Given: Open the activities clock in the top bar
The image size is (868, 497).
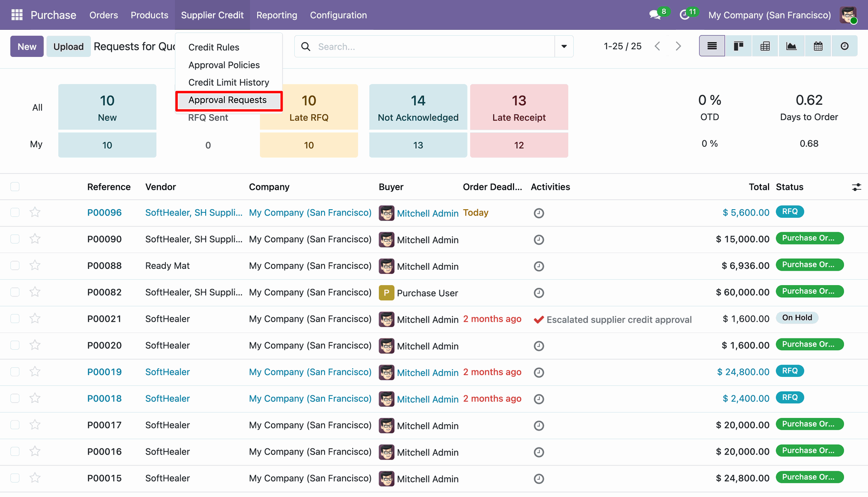Looking at the screenshot, I should [684, 15].
